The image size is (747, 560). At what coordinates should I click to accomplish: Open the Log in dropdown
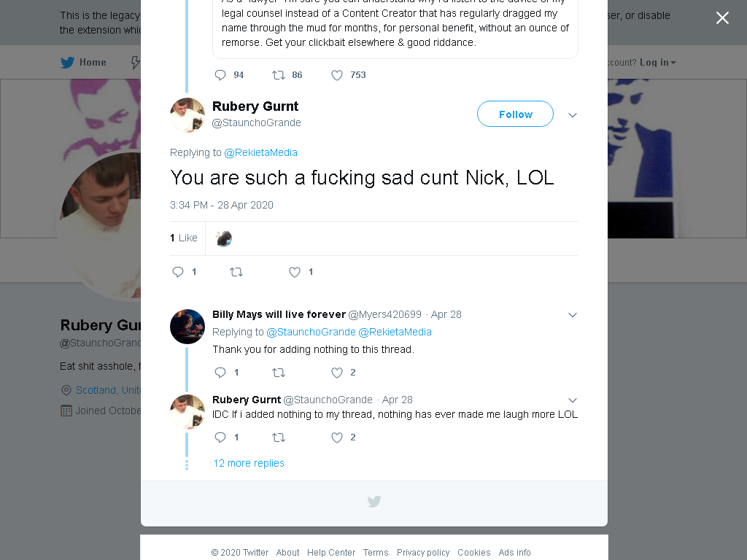658,63
